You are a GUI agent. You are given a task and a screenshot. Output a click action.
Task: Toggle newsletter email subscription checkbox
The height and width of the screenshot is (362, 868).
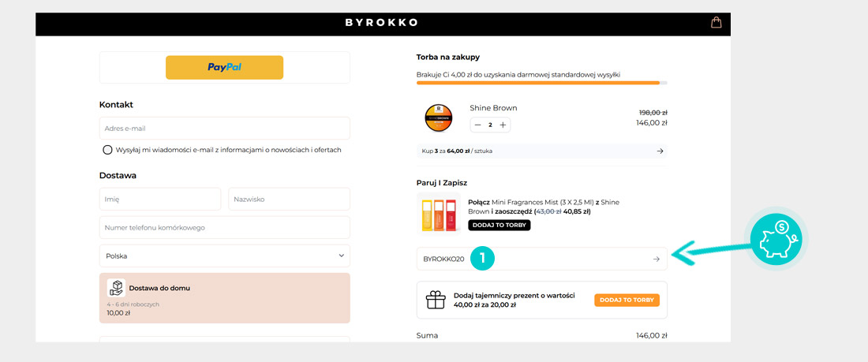pyautogui.click(x=107, y=150)
